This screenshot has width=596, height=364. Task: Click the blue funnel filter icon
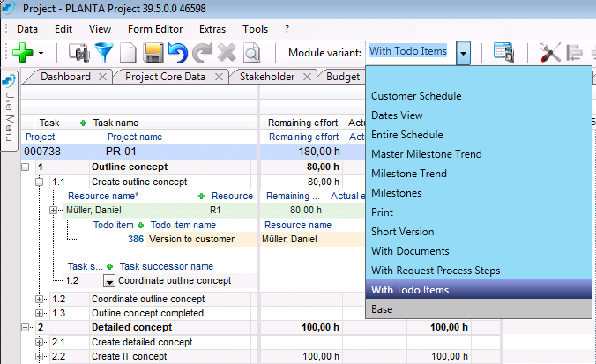click(104, 52)
